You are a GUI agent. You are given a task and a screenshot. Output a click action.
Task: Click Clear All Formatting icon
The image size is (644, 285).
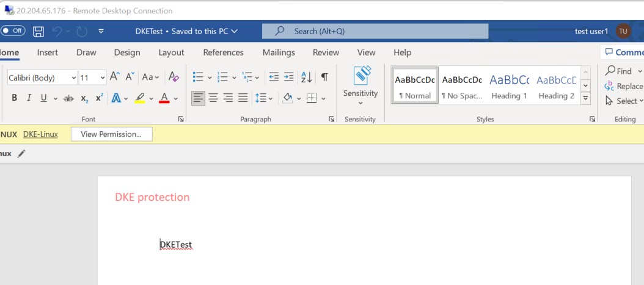(x=174, y=77)
